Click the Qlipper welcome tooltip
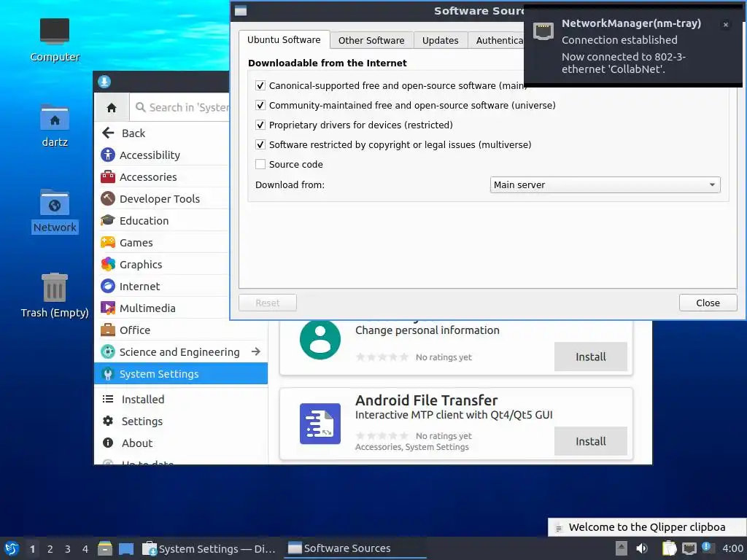The image size is (747, 560). click(647, 527)
